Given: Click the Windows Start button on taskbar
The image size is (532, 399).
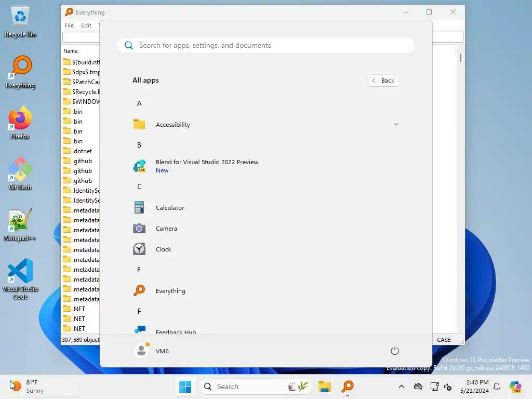Looking at the screenshot, I should pyautogui.click(x=185, y=387).
